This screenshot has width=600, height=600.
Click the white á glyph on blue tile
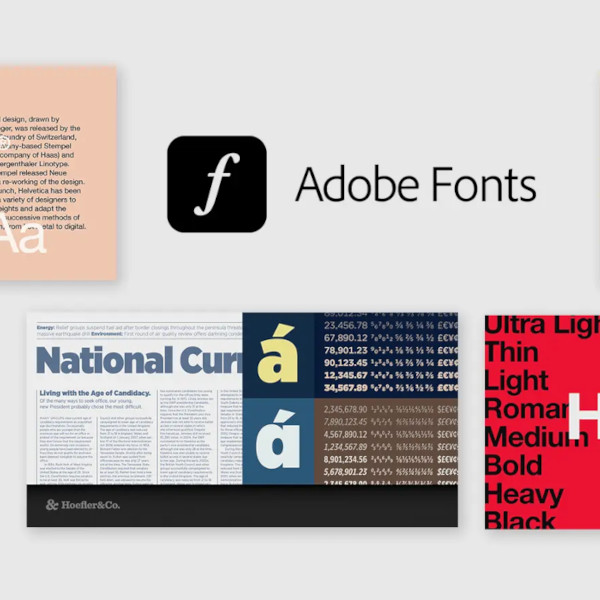click(x=278, y=440)
